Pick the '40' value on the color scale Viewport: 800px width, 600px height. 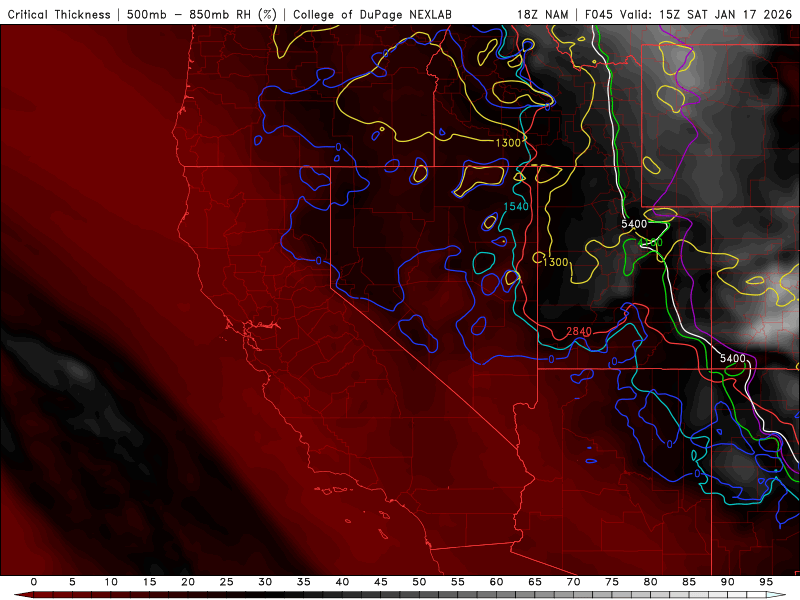pyautogui.click(x=342, y=582)
